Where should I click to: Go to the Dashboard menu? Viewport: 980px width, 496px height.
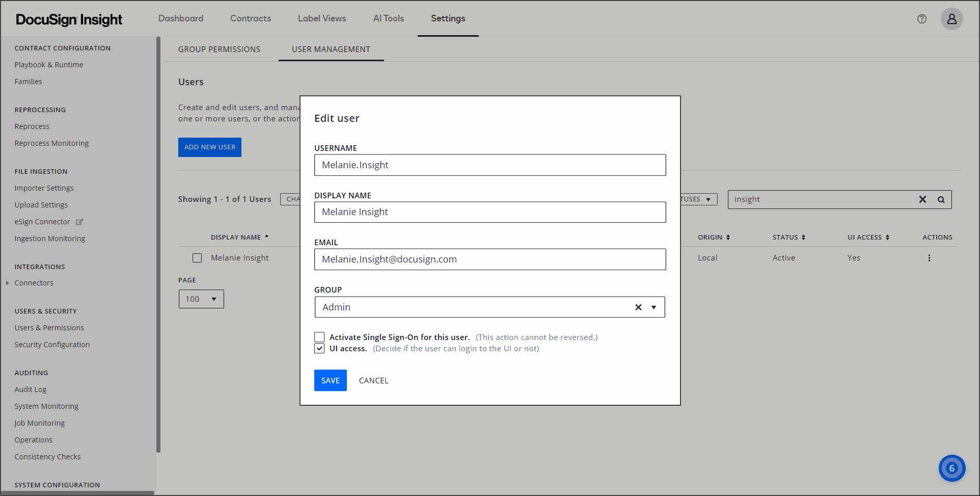point(181,18)
